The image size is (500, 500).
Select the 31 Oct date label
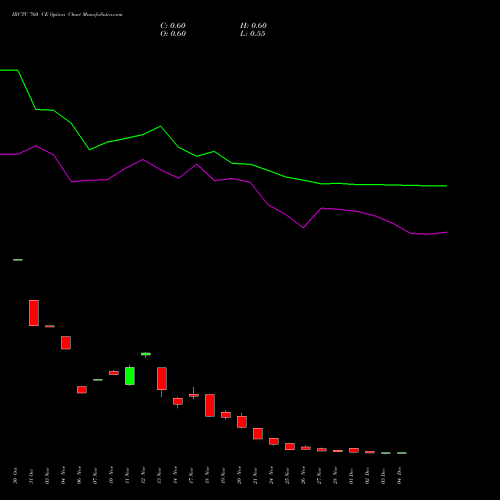coord(31,476)
